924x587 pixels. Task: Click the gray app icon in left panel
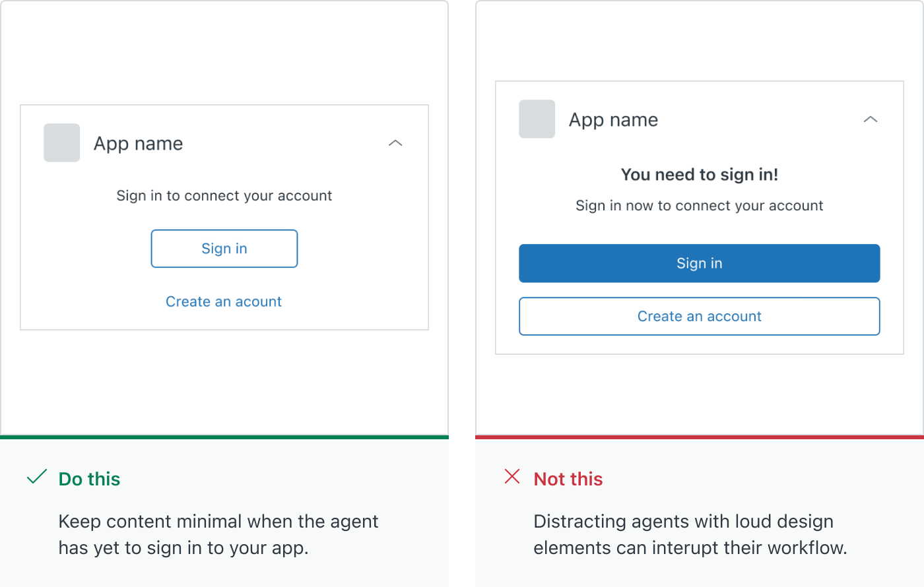point(62,142)
